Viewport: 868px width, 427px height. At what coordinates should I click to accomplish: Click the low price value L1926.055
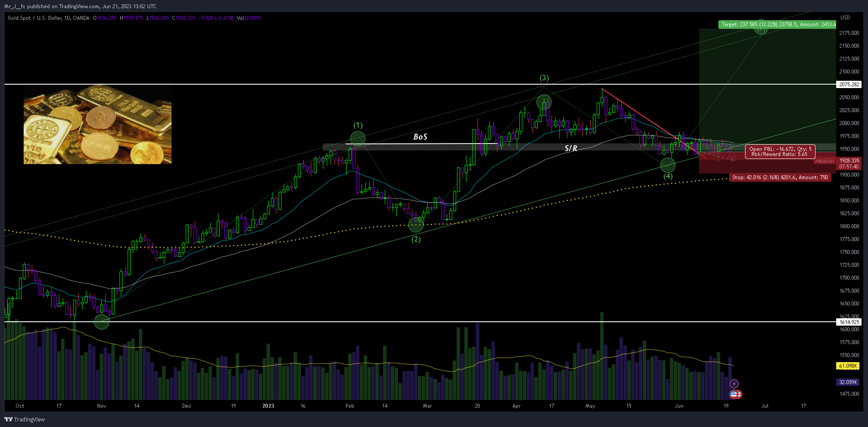[158, 18]
